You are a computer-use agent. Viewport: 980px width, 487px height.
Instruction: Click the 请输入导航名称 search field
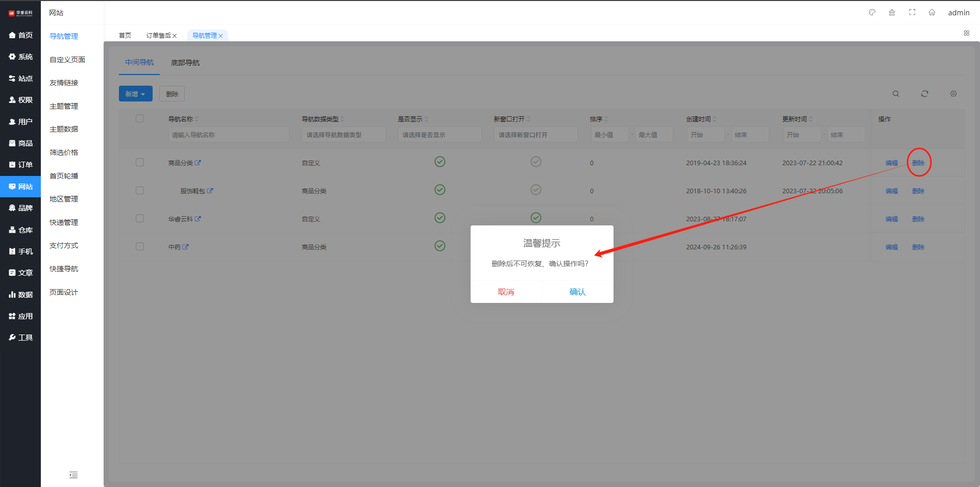pos(228,135)
